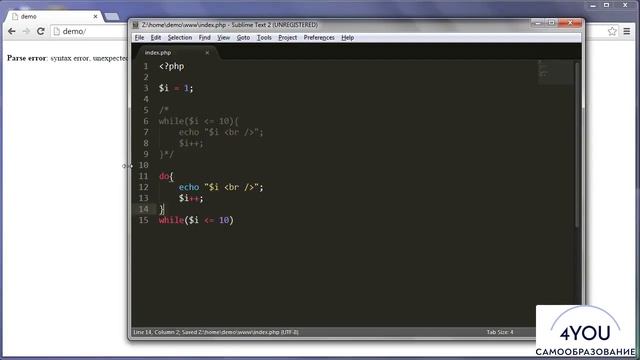
Task: Click line number 1 in the gutter
Action: (x=146, y=66)
